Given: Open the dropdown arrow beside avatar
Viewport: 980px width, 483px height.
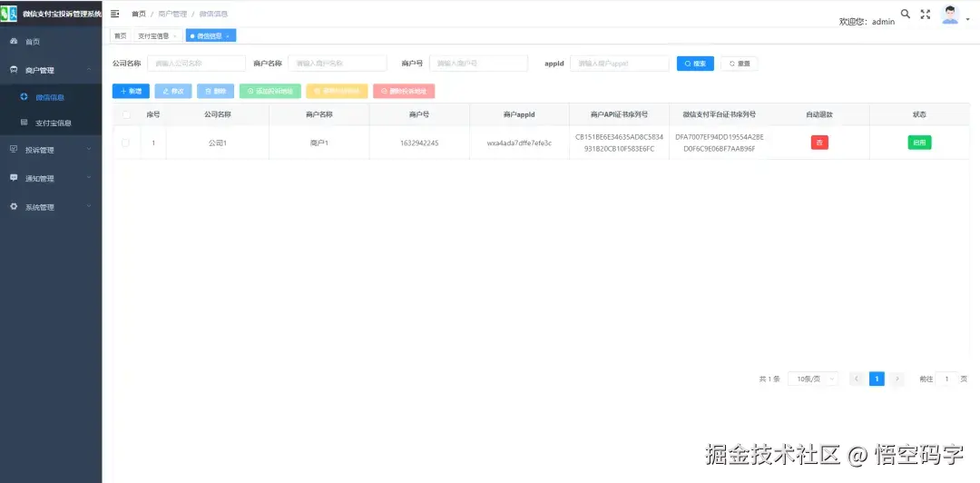Looking at the screenshot, I should coord(968,19).
